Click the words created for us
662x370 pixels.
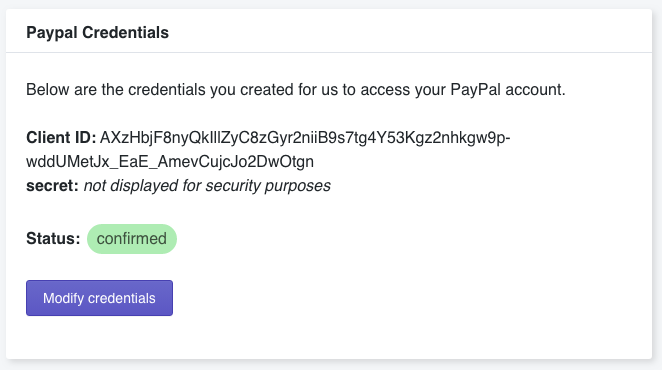click(289, 90)
